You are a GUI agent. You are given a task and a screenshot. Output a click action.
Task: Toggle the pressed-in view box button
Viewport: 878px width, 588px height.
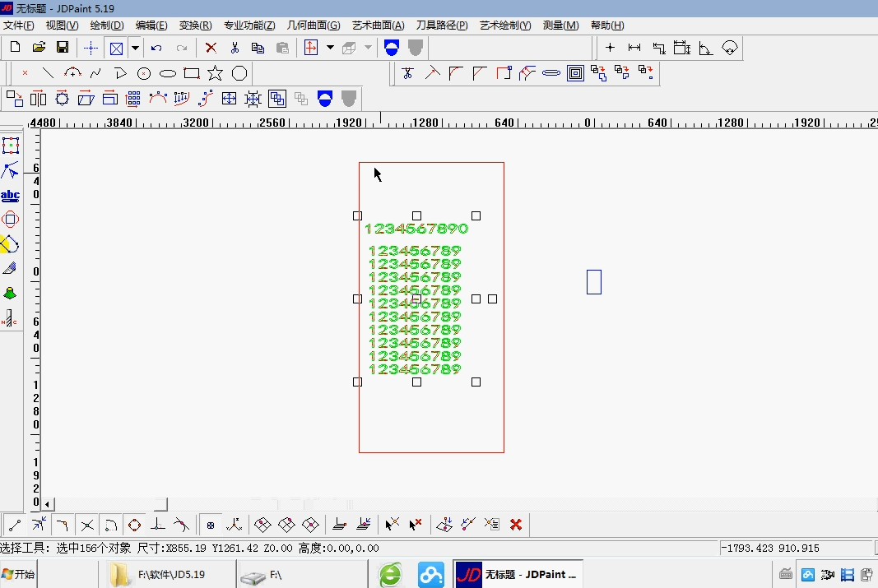116,48
